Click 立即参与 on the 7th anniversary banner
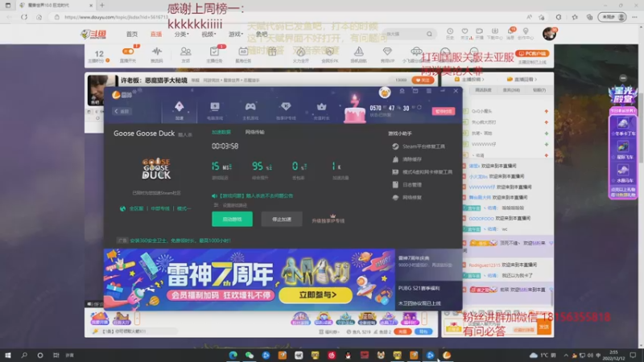 click(315, 294)
